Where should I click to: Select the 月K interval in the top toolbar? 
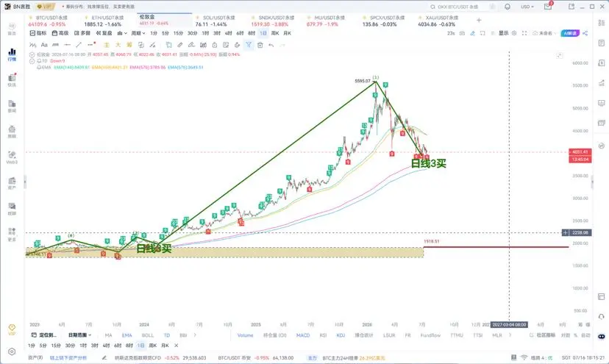288,33
